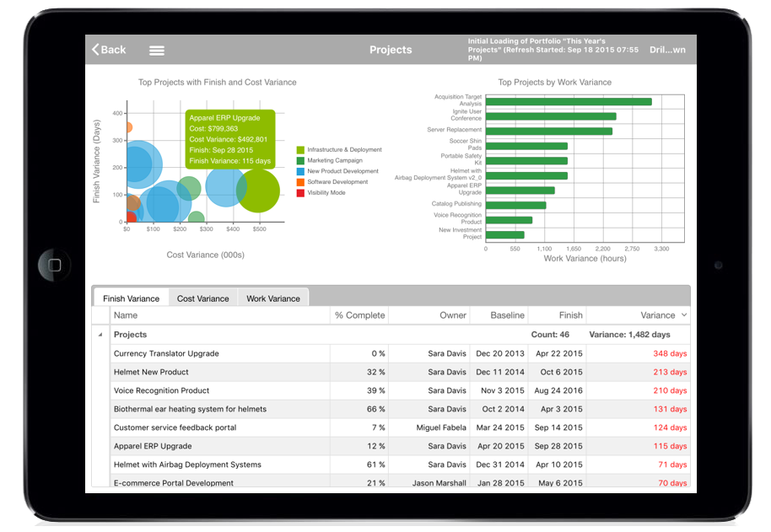This screenshot has height=532, width=771.
Task: Tap the Back chevron arrow
Action: pyautogui.click(x=95, y=50)
